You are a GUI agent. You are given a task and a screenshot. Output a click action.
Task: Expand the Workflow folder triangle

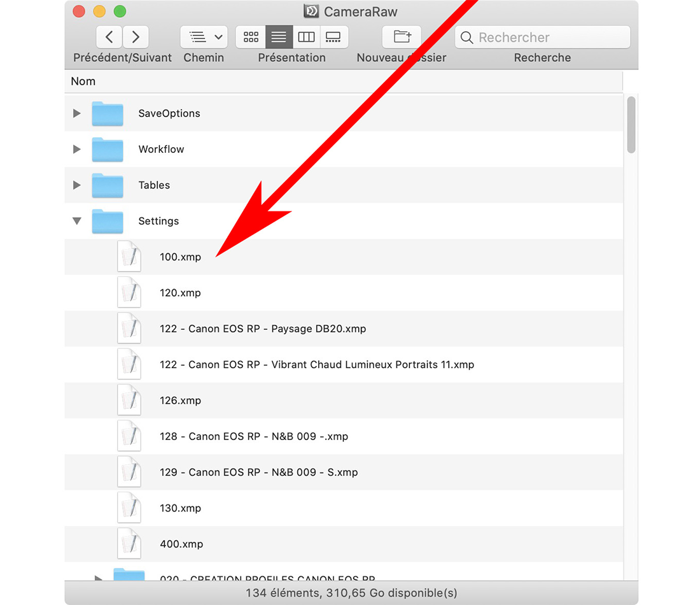[x=77, y=149]
